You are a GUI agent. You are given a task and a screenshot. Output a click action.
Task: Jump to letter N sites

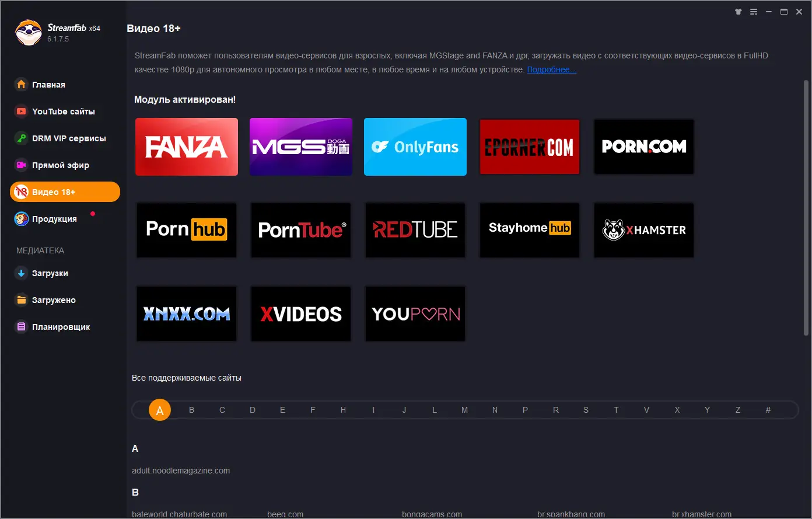[x=495, y=410]
